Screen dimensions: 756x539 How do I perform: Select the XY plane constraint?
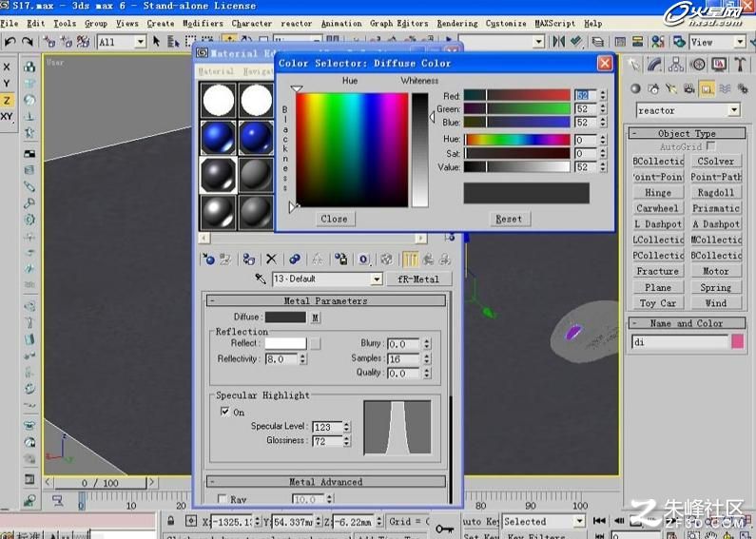[7, 117]
